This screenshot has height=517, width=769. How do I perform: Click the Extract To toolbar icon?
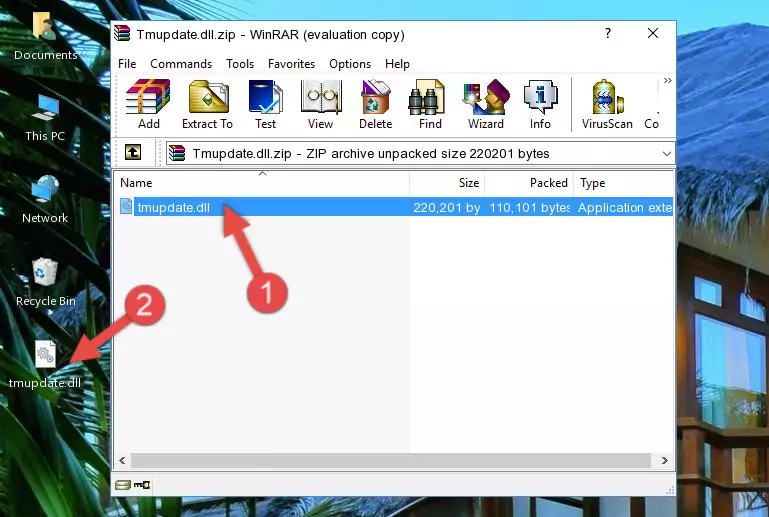(207, 104)
